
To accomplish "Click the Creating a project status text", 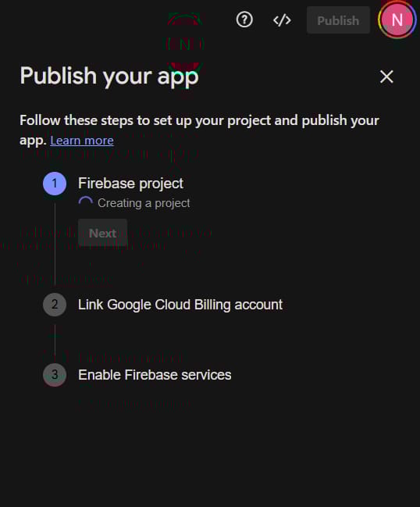I will coord(144,203).
